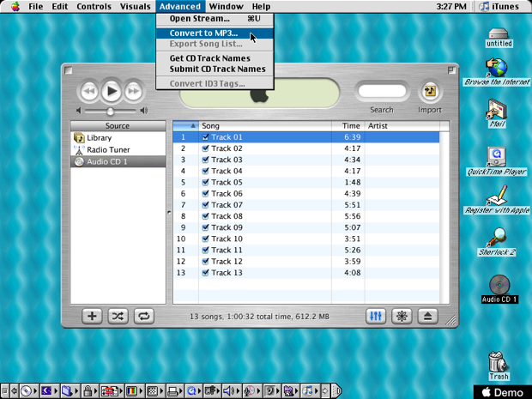
Task: Open the Apple menu icon
Action: pyautogui.click(x=15, y=7)
